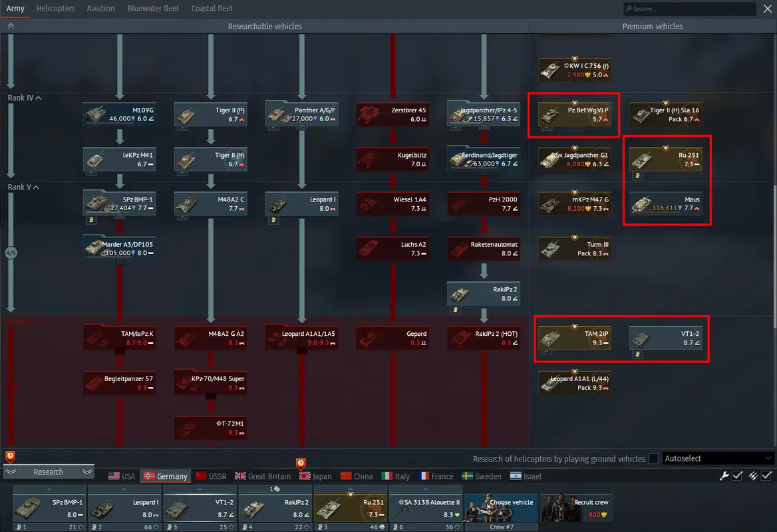The height and width of the screenshot is (532, 777).
Task: Click the Leopard I vehicle in the tree
Action: [x=301, y=203]
